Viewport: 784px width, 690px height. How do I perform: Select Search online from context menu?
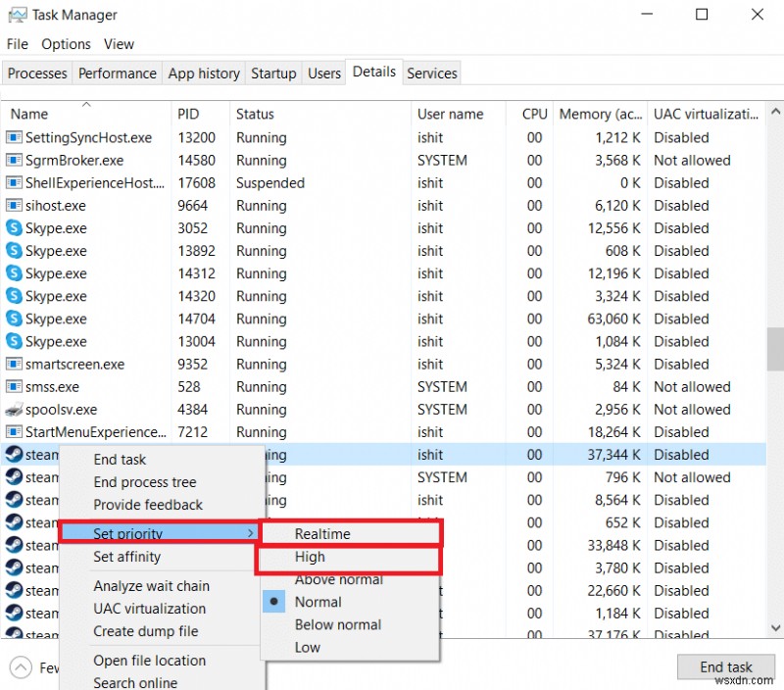(136, 683)
